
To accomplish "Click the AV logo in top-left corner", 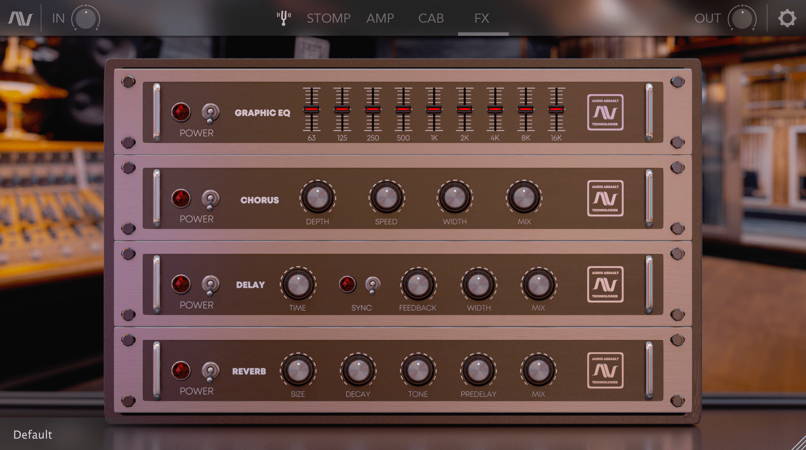I will 20,18.
